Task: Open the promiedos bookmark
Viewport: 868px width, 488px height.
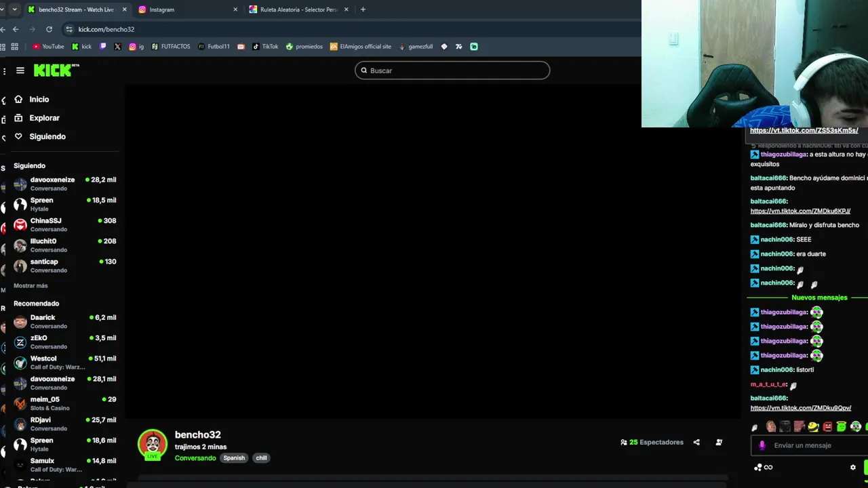Action: [x=304, y=47]
